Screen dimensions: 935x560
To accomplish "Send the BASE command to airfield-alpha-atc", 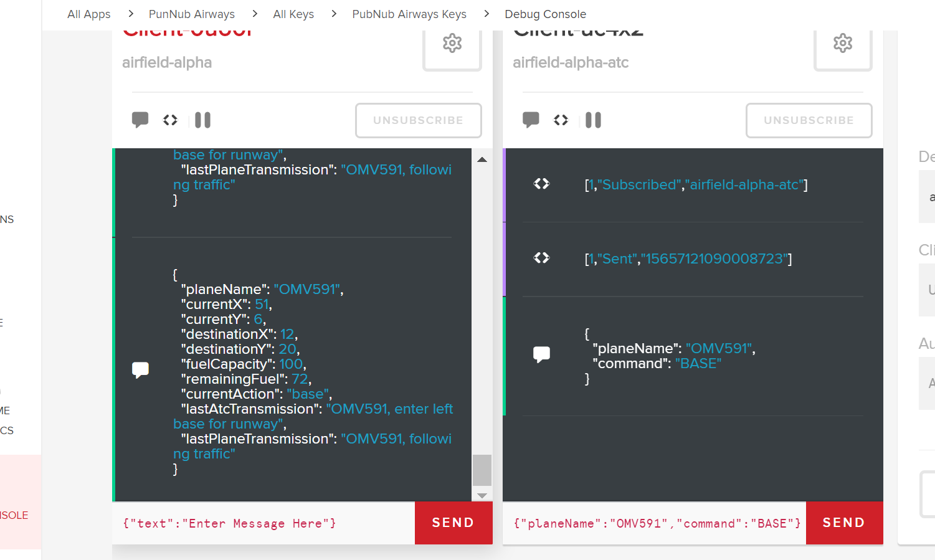I will click(843, 523).
